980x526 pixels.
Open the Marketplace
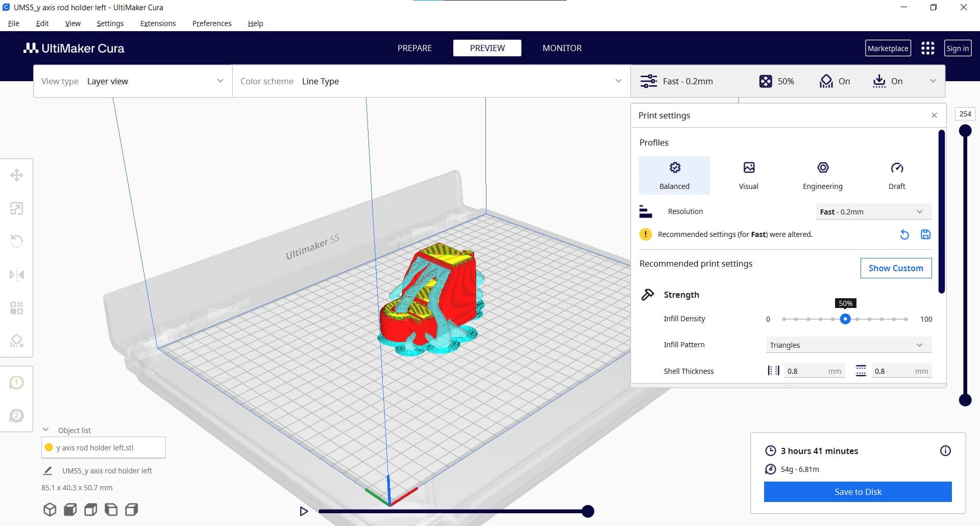pyautogui.click(x=888, y=48)
